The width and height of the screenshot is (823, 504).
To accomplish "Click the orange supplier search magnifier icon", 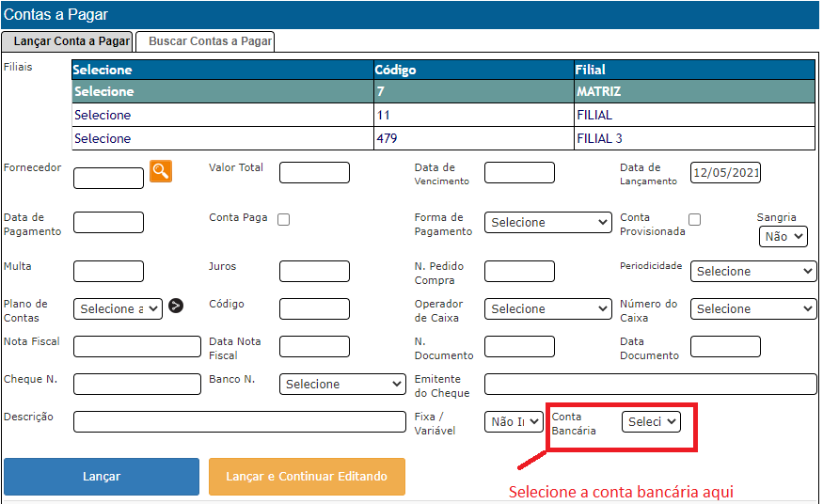I will (161, 171).
